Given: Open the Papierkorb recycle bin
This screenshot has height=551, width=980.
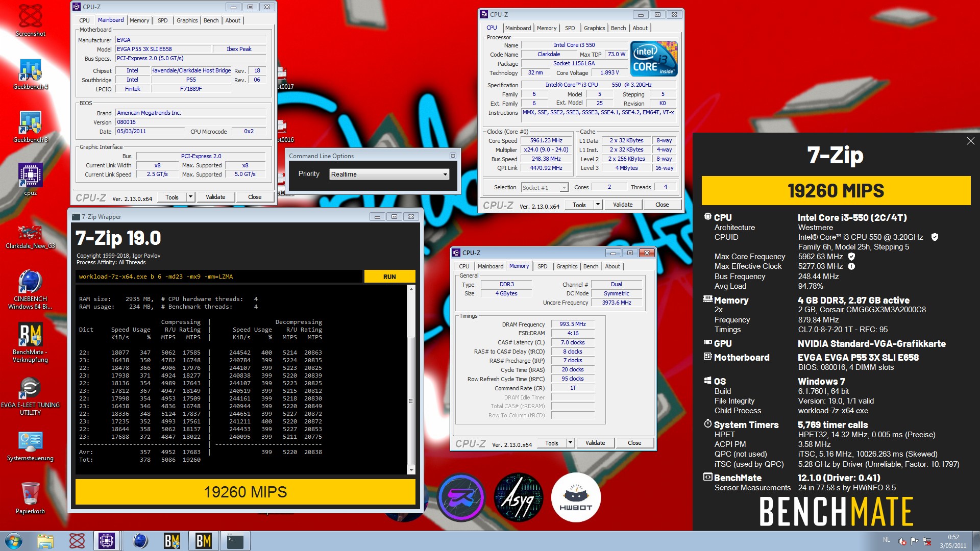Looking at the screenshot, I should [x=30, y=497].
